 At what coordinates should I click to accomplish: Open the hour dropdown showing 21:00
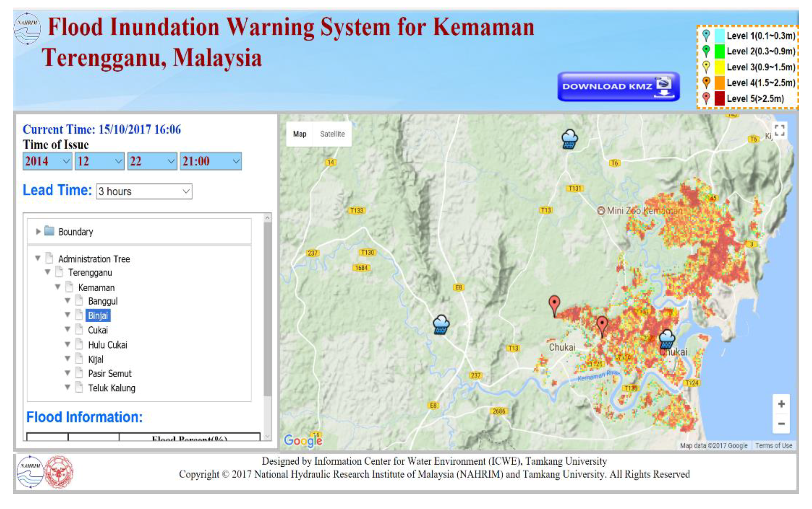[211, 161]
